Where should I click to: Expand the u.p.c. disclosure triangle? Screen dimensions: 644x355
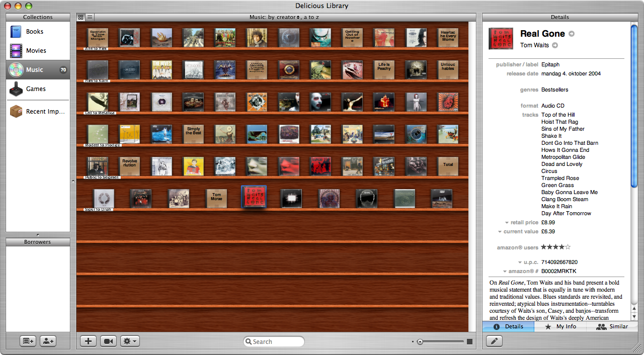(520, 262)
